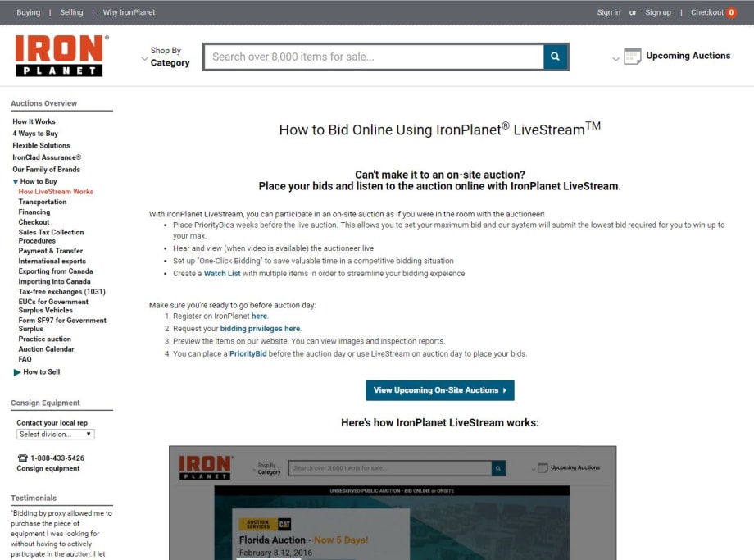Open the Why IronPlanet menu

tap(128, 12)
